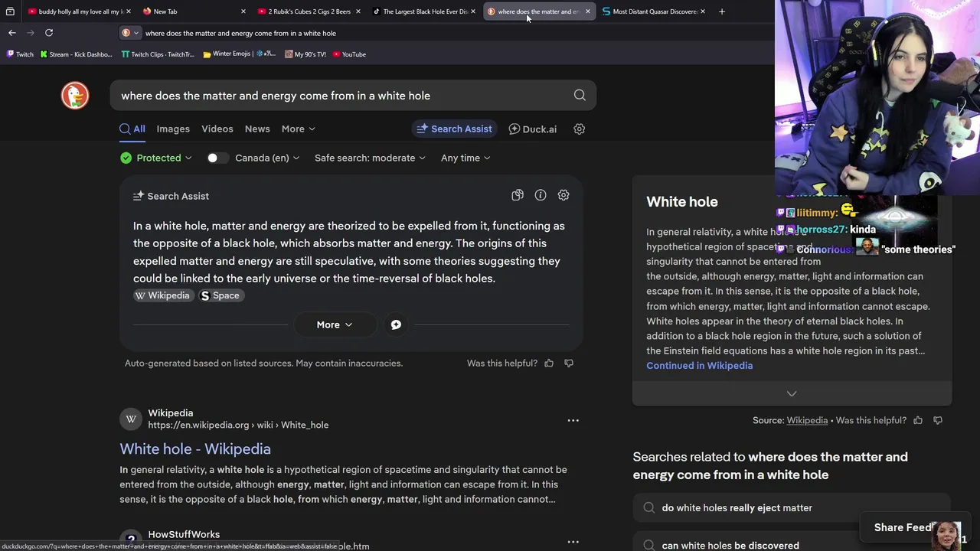Open My 90's TV bookmark
The image size is (980, 551).
pos(305,54)
